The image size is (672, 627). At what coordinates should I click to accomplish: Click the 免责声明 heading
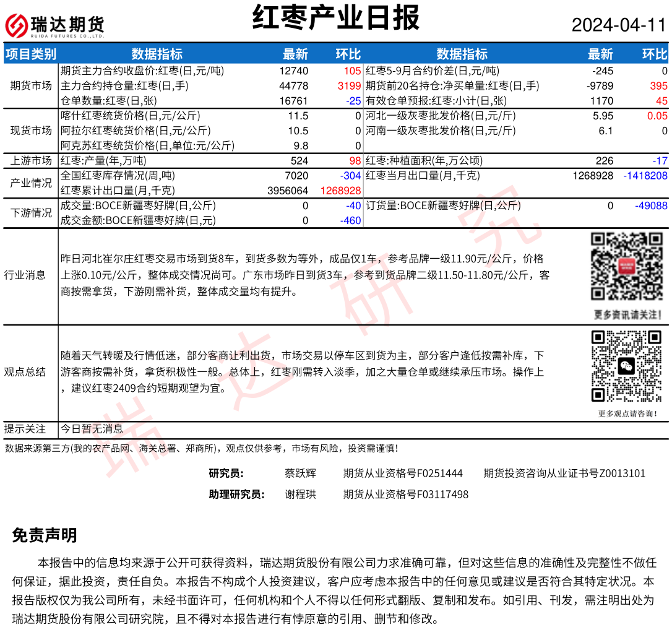click(x=45, y=535)
